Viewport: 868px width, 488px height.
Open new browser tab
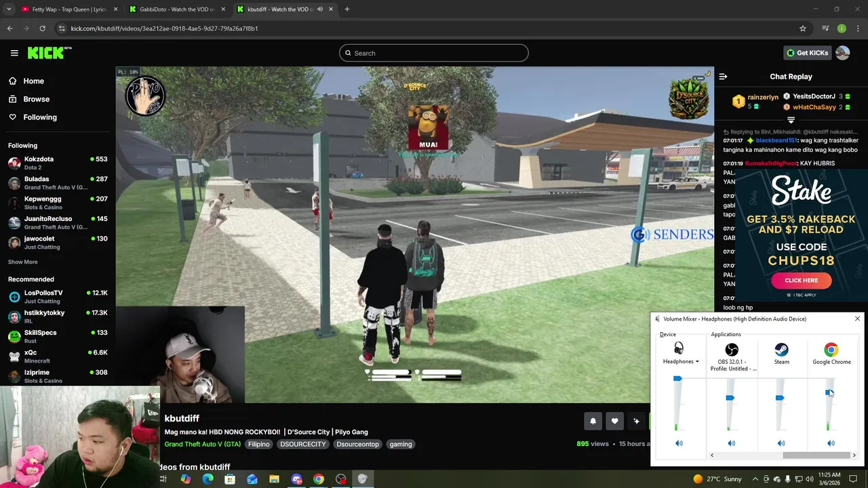coord(347,9)
